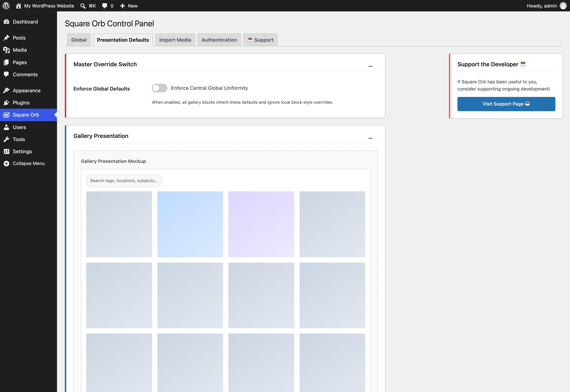Open the admin bar search magnifier icon
The height and width of the screenshot is (392, 570).
point(83,6)
